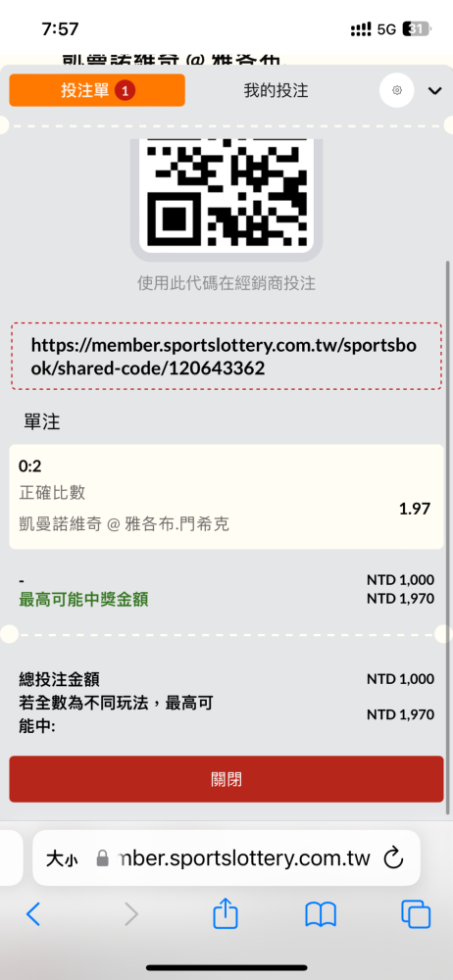The image size is (453, 980).
Task: Open Safari bookmarks book icon
Action: [x=321, y=915]
